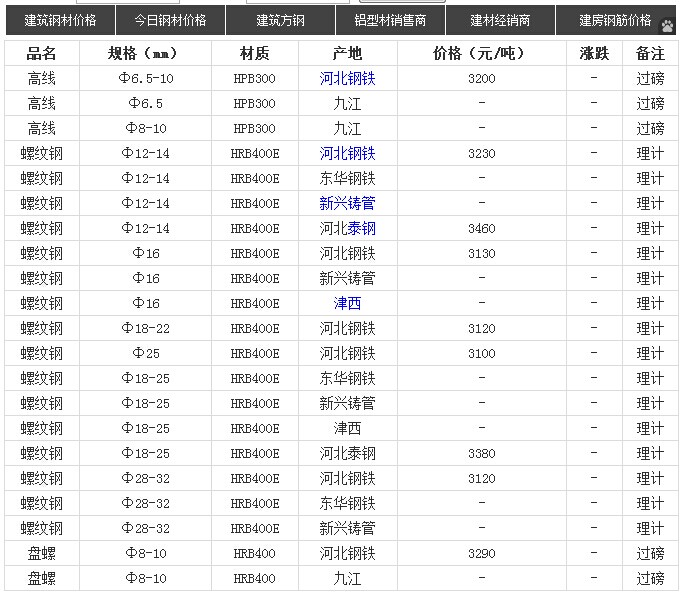The width and height of the screenshot is (685, 595).
Task: Select the Φ6.5 spec cell
Action: [x=146, y=104]
